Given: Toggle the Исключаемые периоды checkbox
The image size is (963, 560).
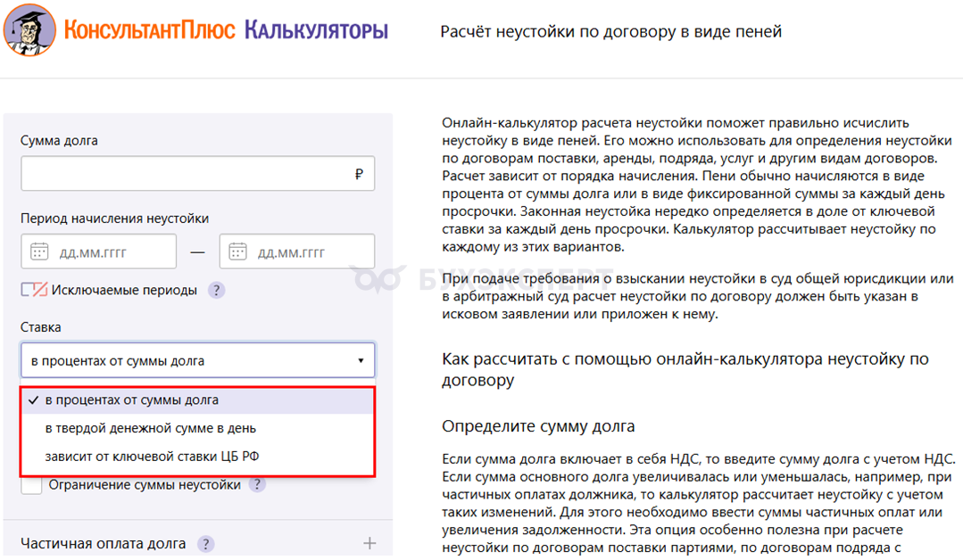Looking at the screenshot, I should [35, 290].
